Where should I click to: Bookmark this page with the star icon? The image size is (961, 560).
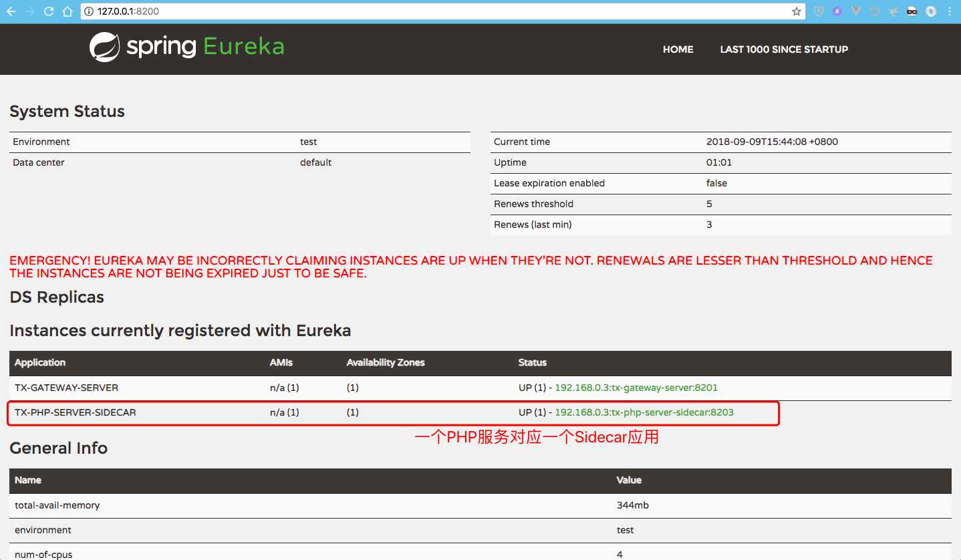coord(796,11)
